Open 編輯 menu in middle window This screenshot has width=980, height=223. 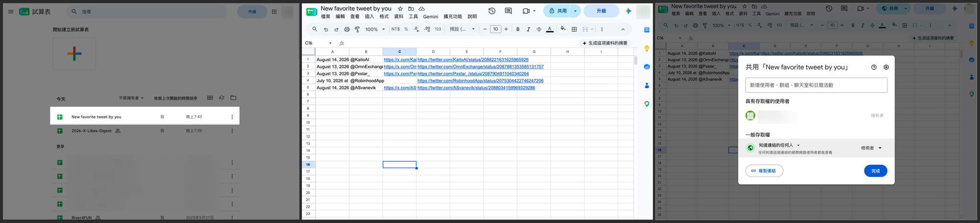(340, 17)
